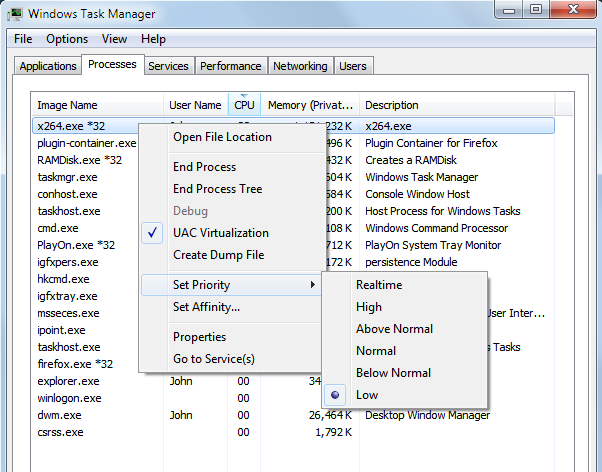Open Set Affinity dialog

point(206,307)
